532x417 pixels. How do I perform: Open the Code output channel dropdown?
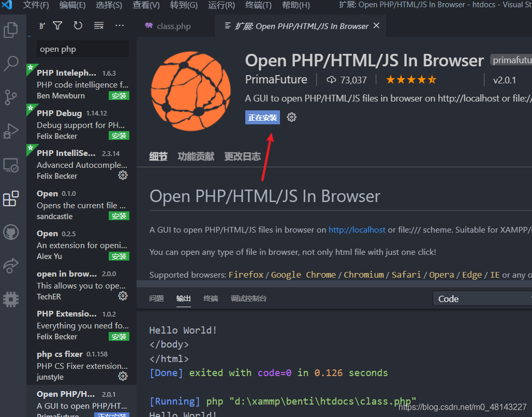tap(482, 298)
